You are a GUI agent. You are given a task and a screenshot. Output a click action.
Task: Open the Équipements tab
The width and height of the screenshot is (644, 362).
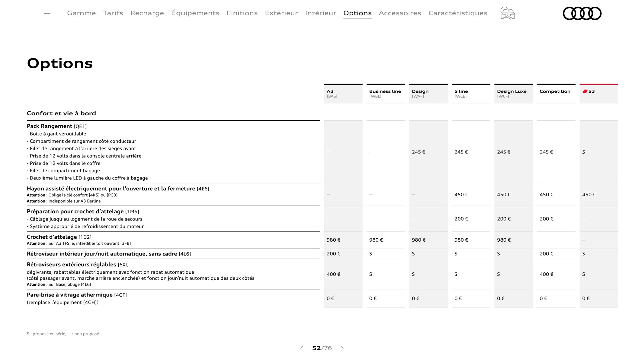[x=195, y=13]
